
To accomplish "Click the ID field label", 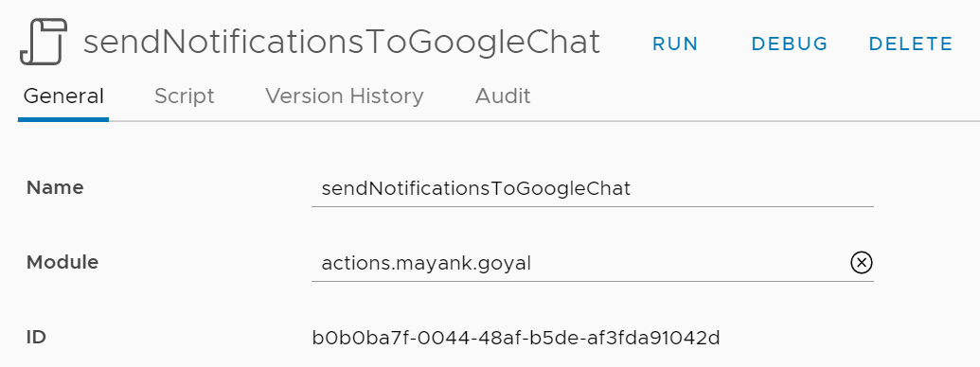I will [36, 338].
